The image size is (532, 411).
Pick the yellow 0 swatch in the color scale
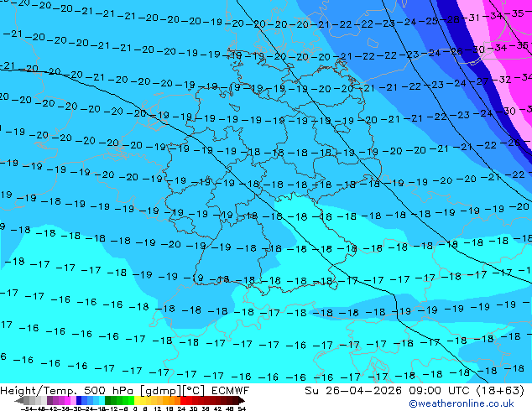[138, 400]
